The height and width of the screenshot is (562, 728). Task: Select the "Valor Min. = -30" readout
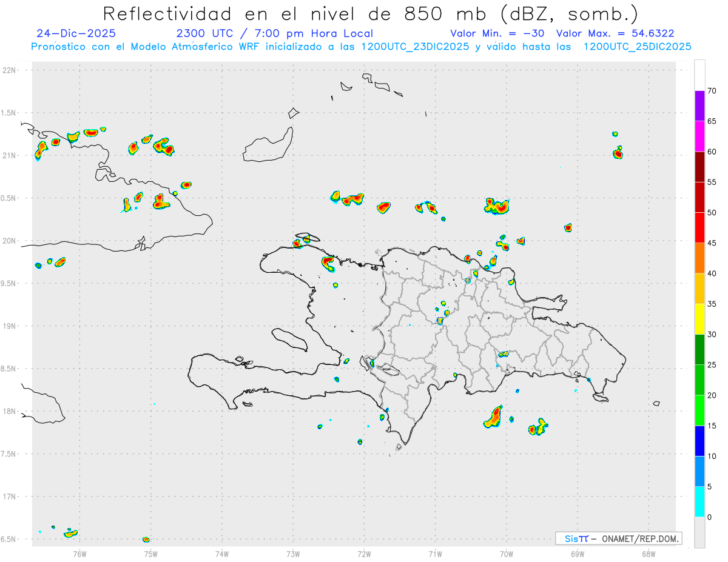(x=497, y=33)
